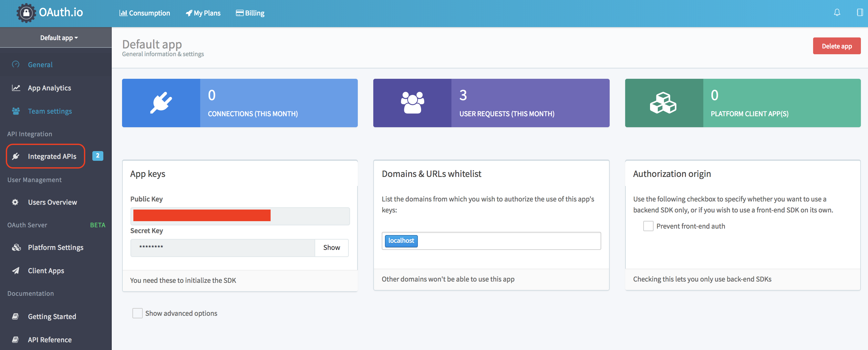Open Client Apps page
Screen dimensions: 868x350
(46, 271)
